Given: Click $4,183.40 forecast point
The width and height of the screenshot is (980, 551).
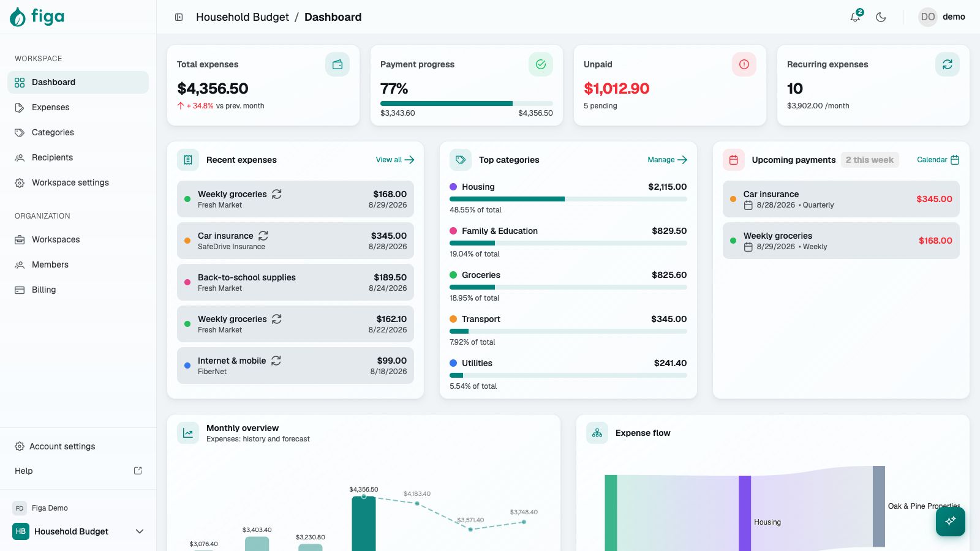Looking at the screenshot, I should click(x=417, y=503).
